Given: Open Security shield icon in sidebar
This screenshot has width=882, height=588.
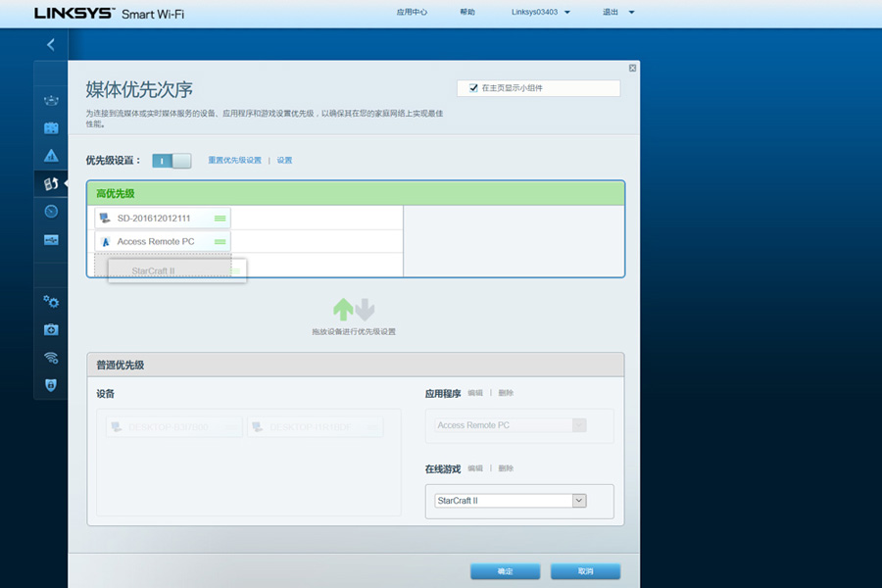Looking at the screenshot, I should coord(51,385).
